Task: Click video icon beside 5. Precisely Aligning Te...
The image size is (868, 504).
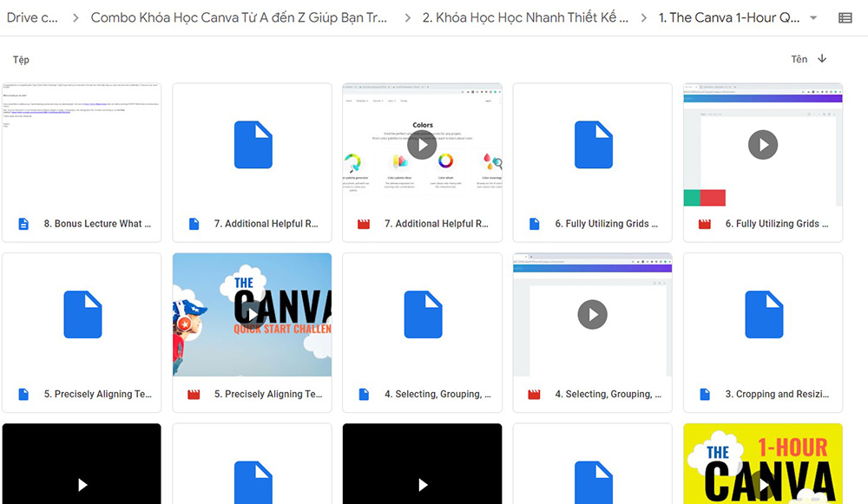Action: point(194,395)
